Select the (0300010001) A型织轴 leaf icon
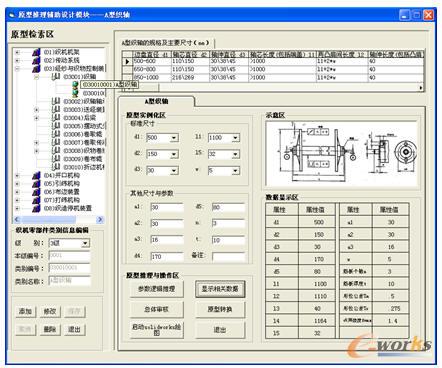Viewport: 442px width, 368px height. tap(76, 85)
